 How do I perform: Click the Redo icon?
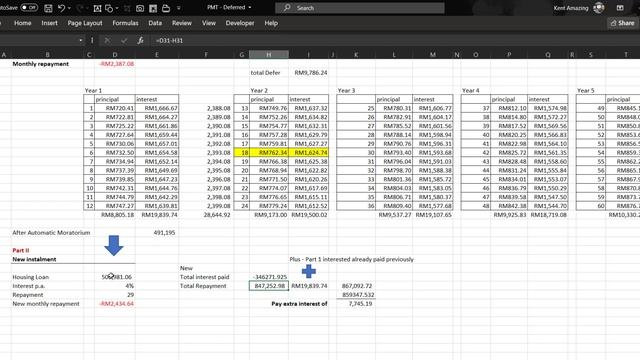pyautogui.click(x=80, y=8)
